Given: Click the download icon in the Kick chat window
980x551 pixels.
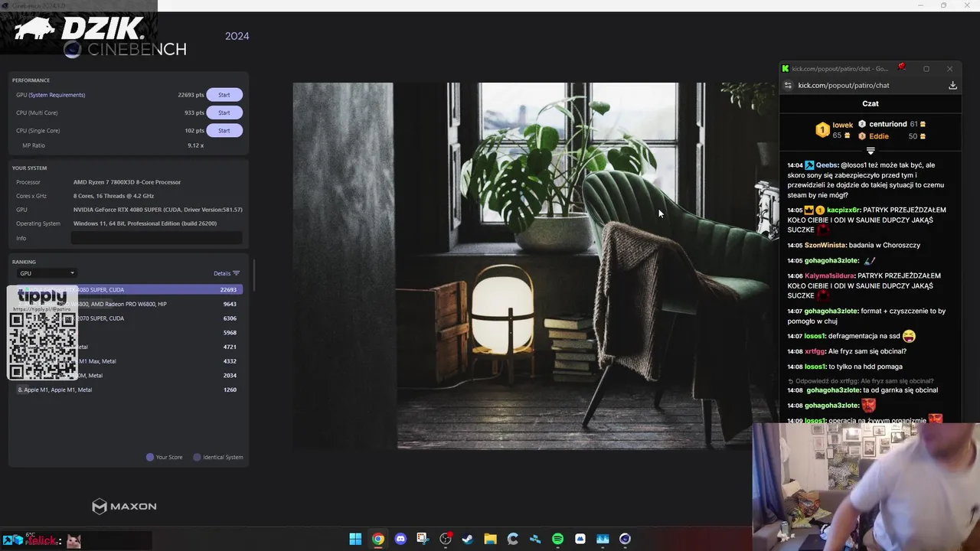Looking at the screenshot, I should [x=952, y=85].
